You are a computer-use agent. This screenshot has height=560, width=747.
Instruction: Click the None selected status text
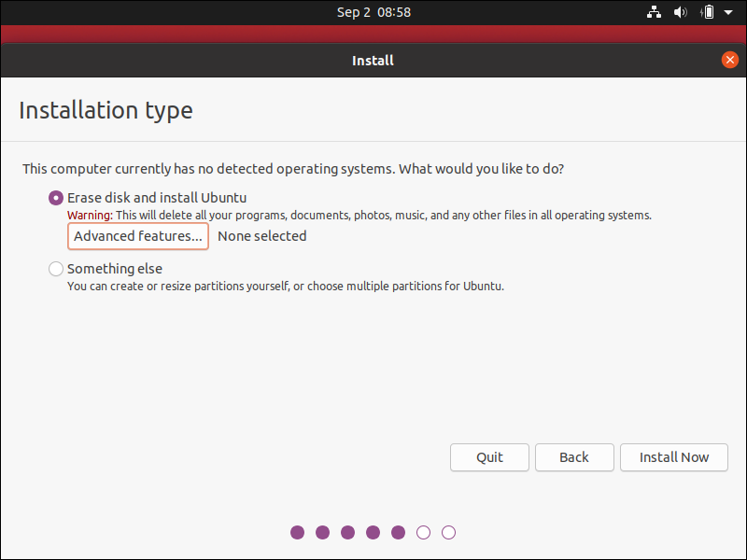coord(262,236)
